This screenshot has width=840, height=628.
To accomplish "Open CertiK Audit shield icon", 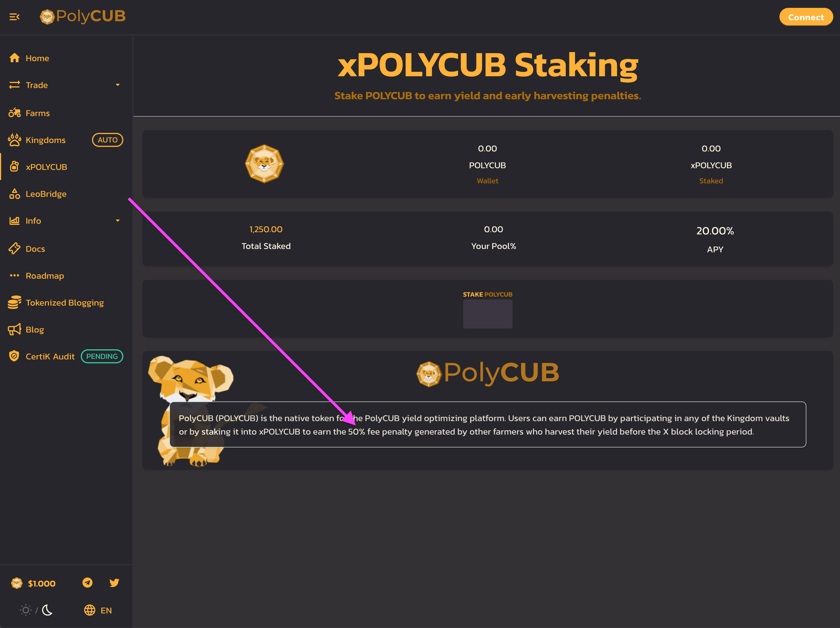I will [14, 356].
